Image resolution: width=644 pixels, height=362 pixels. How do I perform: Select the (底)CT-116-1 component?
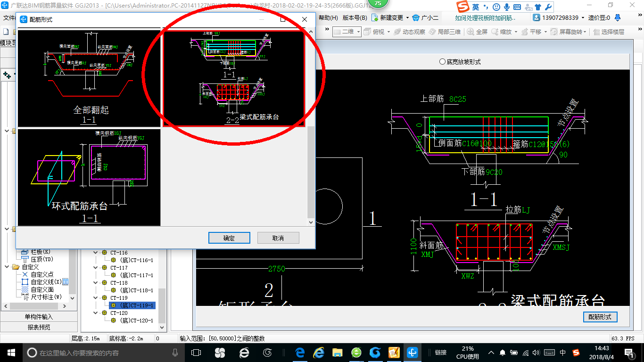tap(136, 260)
